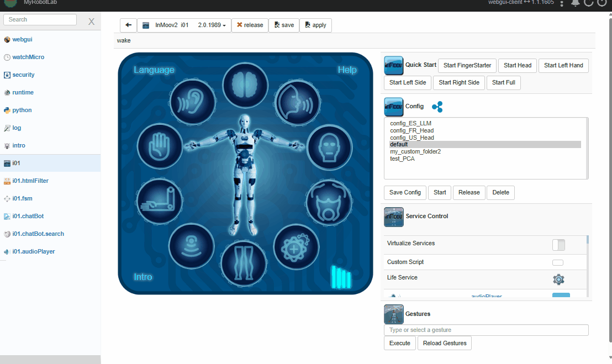Click the talking face speech icon
Viewport: 612px width, 364px height.
(x=298, y=102)
